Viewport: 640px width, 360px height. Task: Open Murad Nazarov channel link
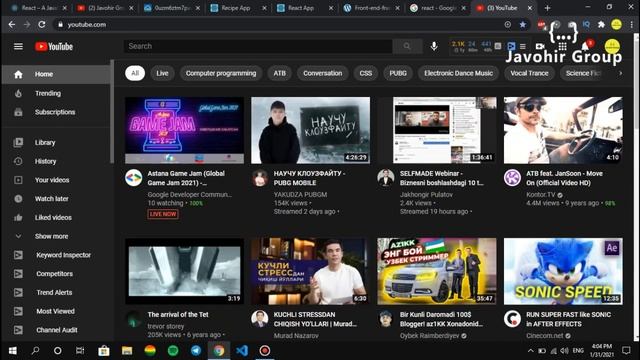pos(296,336)
